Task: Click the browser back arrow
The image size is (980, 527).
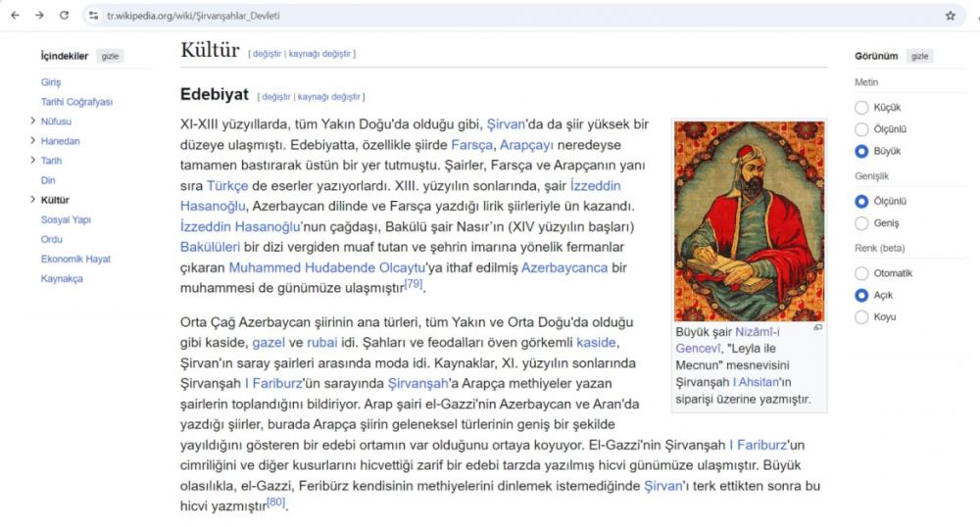Action: pos(15,16)
